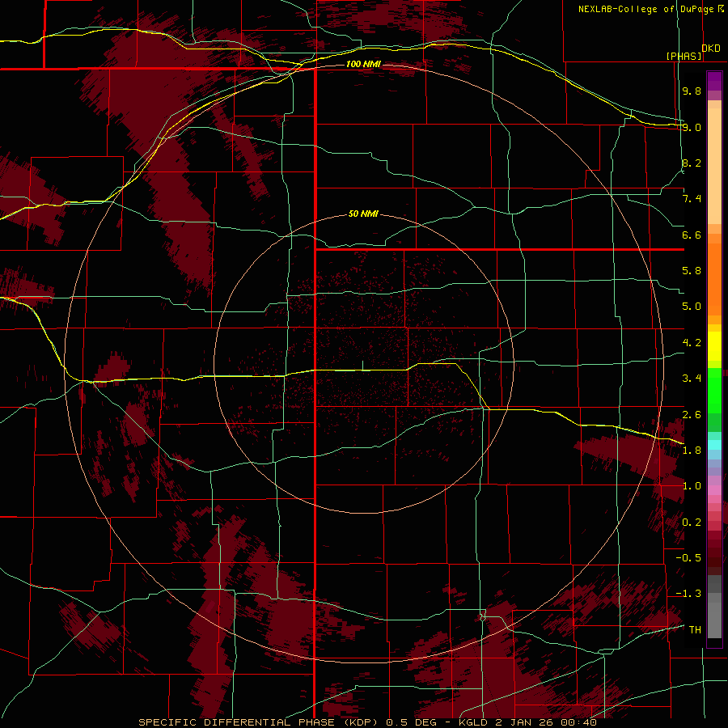Click the 8.2 value on the scale
This screenshot has height=728, width=728.
(692, 163)
